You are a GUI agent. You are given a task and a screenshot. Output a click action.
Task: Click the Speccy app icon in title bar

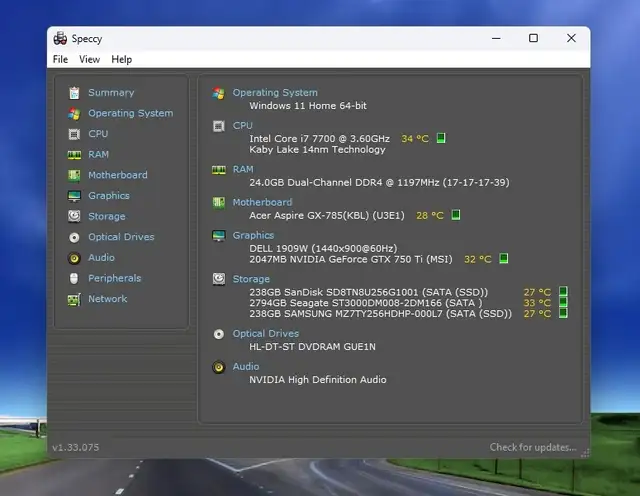(x=60, y=38)
